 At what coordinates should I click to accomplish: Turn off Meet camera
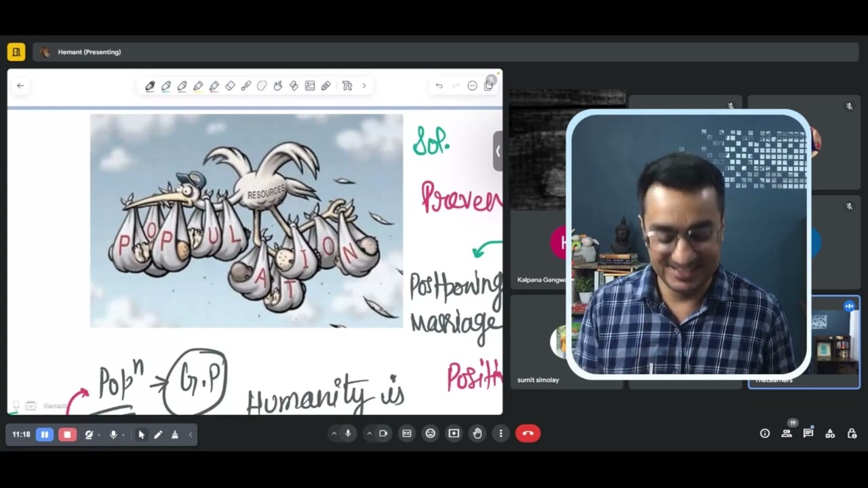pyautogui.click(x=383, y=434)
